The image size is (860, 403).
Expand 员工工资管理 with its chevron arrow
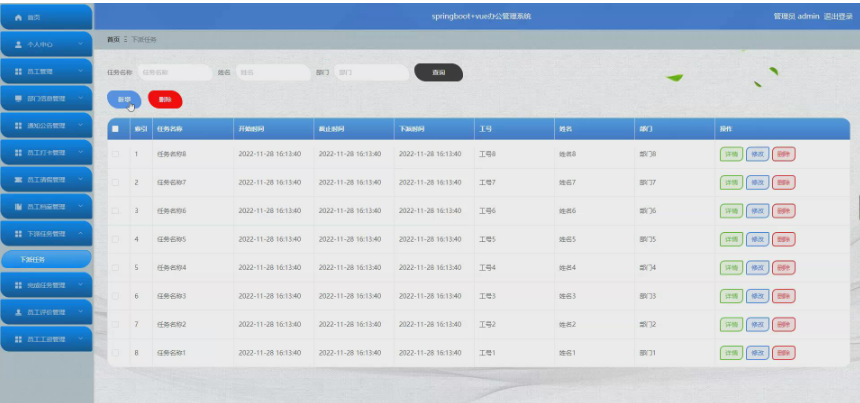[x=81, y=339]
